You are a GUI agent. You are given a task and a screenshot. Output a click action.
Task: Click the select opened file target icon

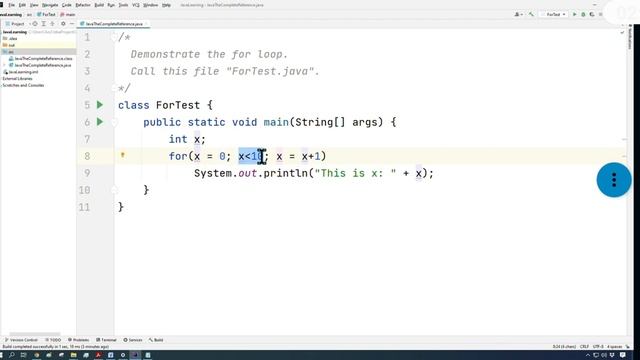tap(35, 24)
